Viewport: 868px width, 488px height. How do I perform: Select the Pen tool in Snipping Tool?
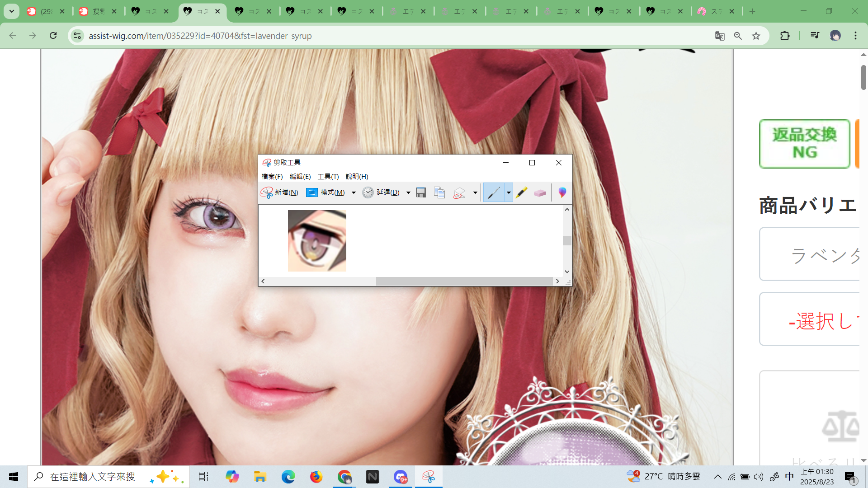point(493,192)
